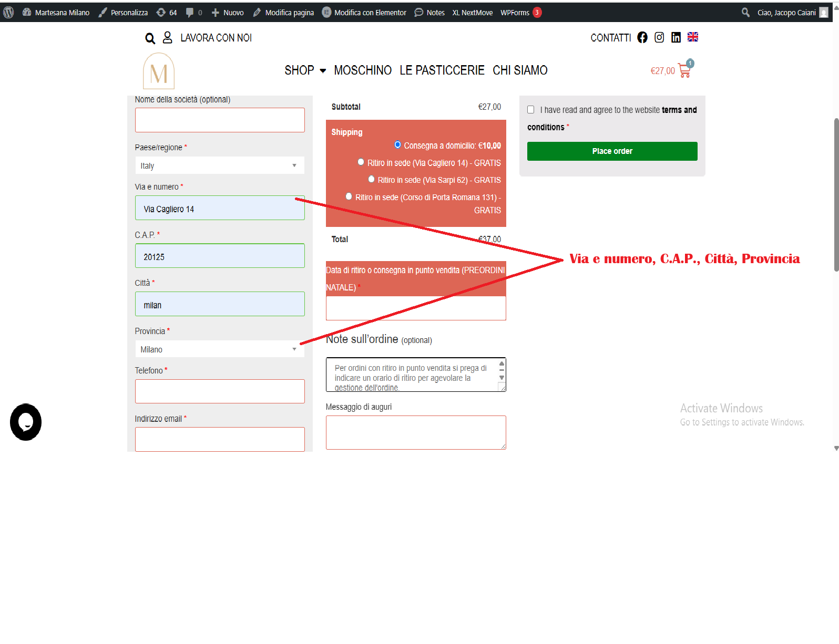Click the Telefono input field
Viewport: 839px width, 644px height.
[x=220, y=391]
